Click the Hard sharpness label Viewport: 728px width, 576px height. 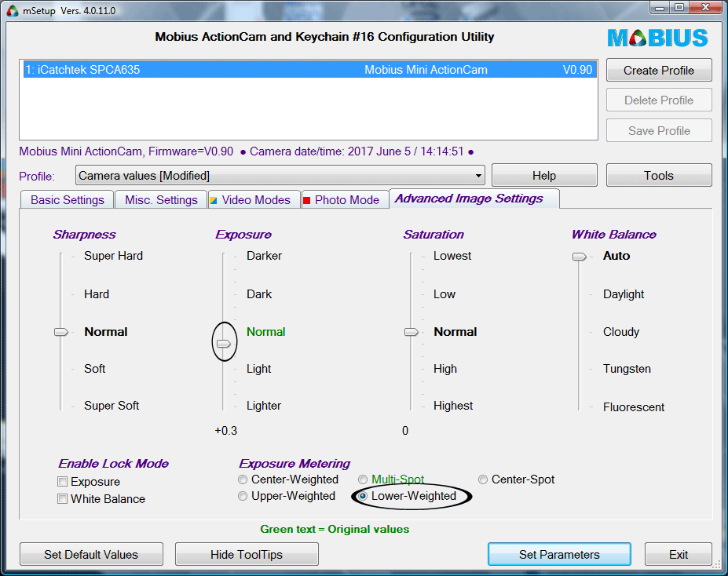[x=97, y=294]
